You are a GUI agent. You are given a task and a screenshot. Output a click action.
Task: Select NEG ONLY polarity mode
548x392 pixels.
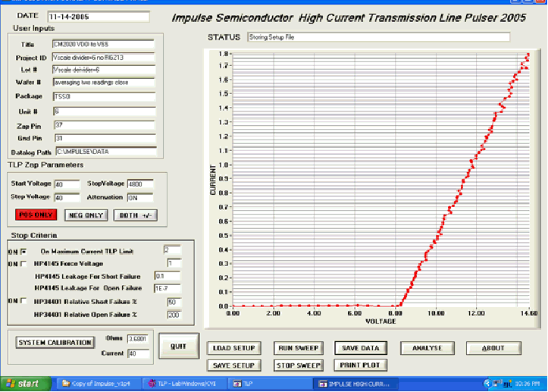pyautogui.click(x=83, y=215)
